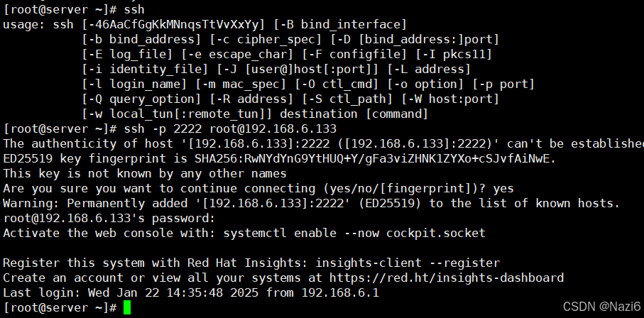The image size is (644, 318).
Task: Click the green terminal cursor block
Action: click(127, 307)
